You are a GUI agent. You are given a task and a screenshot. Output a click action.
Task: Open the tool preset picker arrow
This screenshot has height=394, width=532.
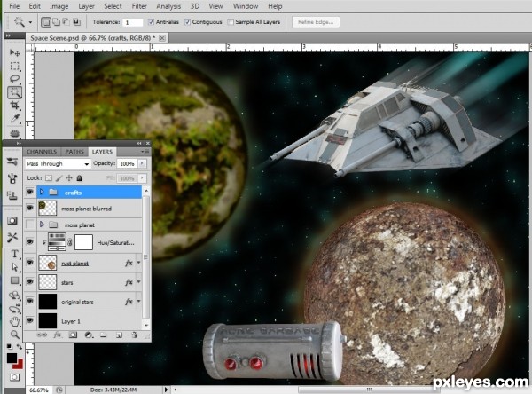tap(30, 22)
